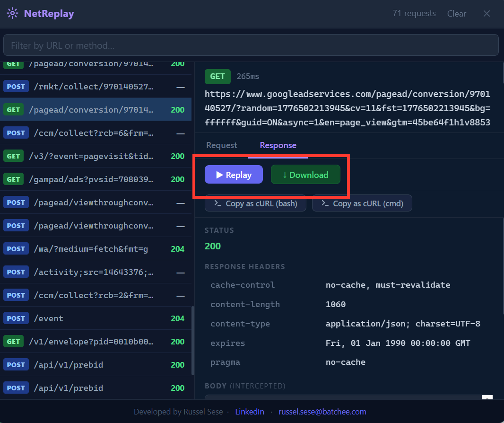Viewport: 504px width, 423px height.
Task: Select the POST /event request
Action: click(95, 318)
